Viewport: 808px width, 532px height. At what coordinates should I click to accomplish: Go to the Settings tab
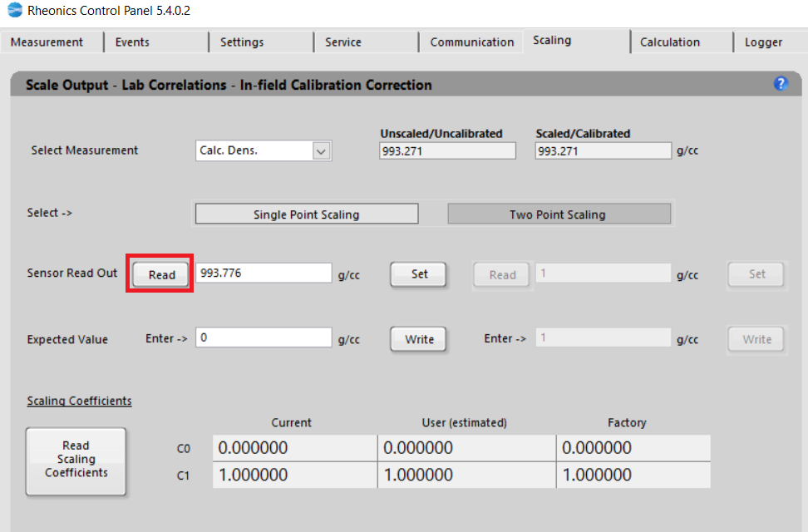pos(242,42)
